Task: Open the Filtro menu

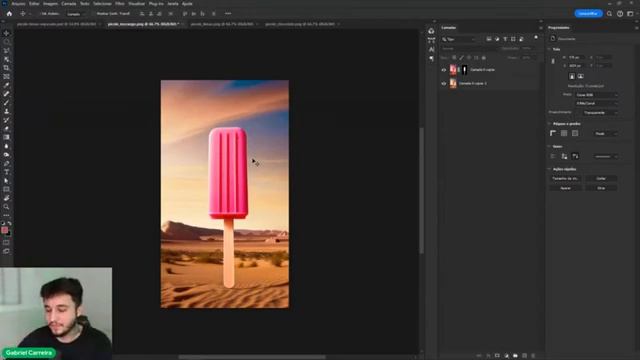Action: (120, 4)
